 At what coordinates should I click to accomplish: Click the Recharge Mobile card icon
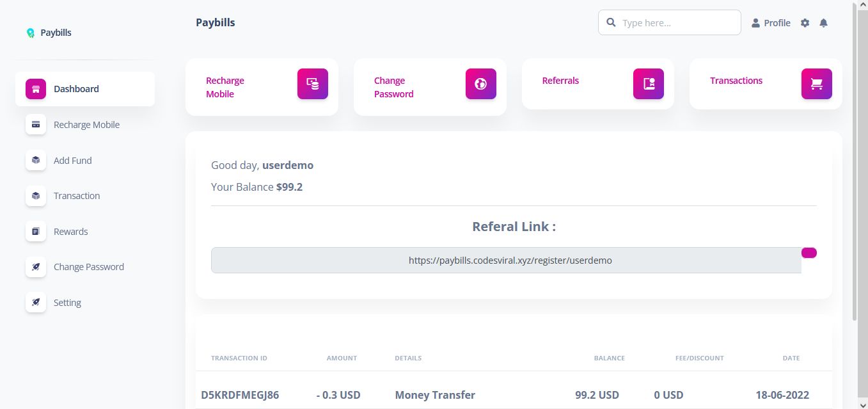[312, 84]
